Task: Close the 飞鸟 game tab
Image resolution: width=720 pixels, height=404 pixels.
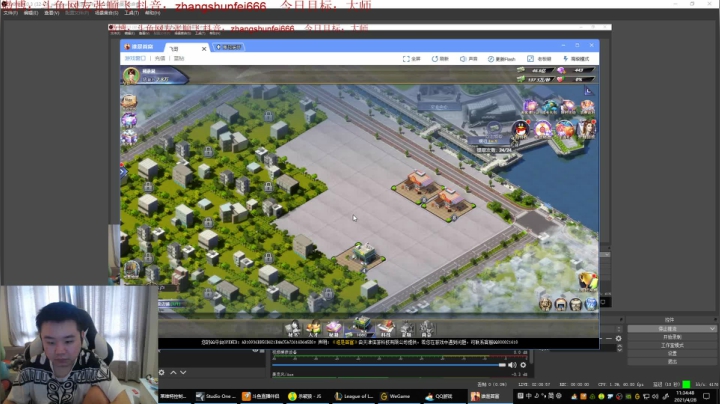Action: pyautogui.click(x=204, y=48)
